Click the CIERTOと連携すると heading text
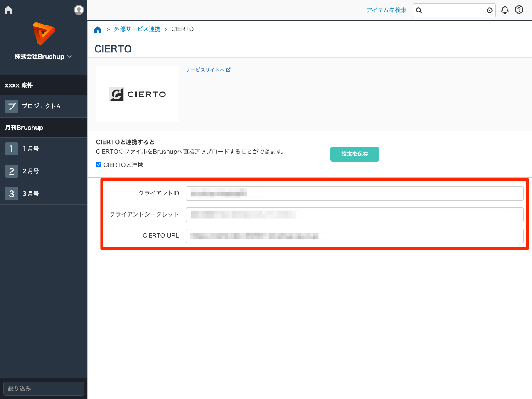The width and height of the screenshot is (532, 399). [x=125, y=142]
